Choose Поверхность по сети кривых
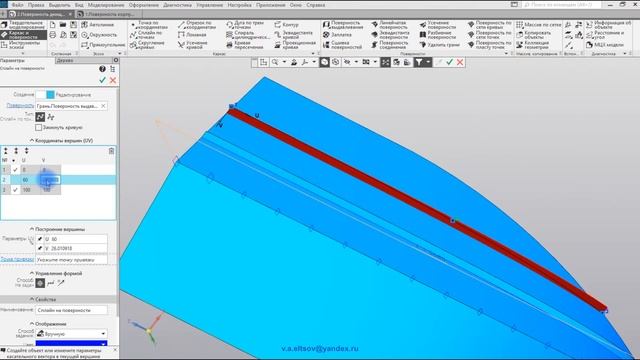 pos(489,25)
